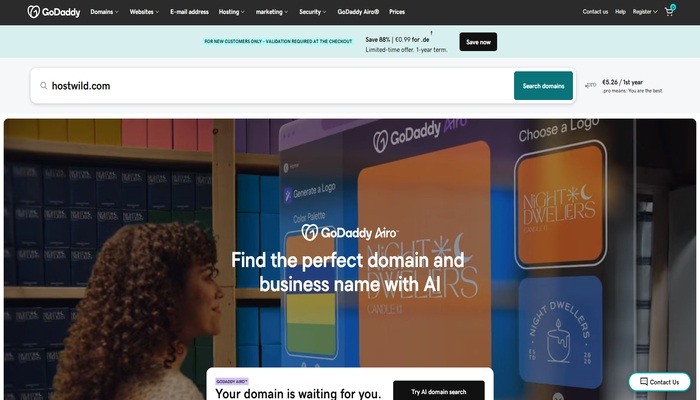700x400 pixels.
Task: Click the GoDaddy Airo logo on hero
Action: 350,233
